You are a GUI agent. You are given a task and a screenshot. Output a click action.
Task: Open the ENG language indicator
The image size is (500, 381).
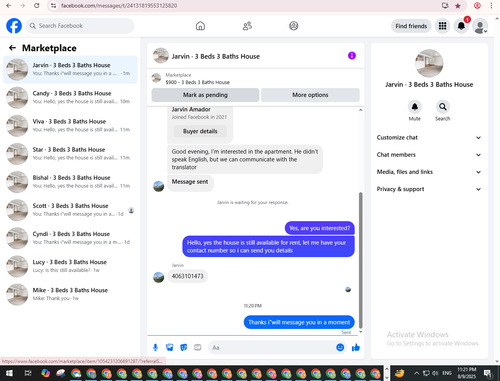click(447, 373)
